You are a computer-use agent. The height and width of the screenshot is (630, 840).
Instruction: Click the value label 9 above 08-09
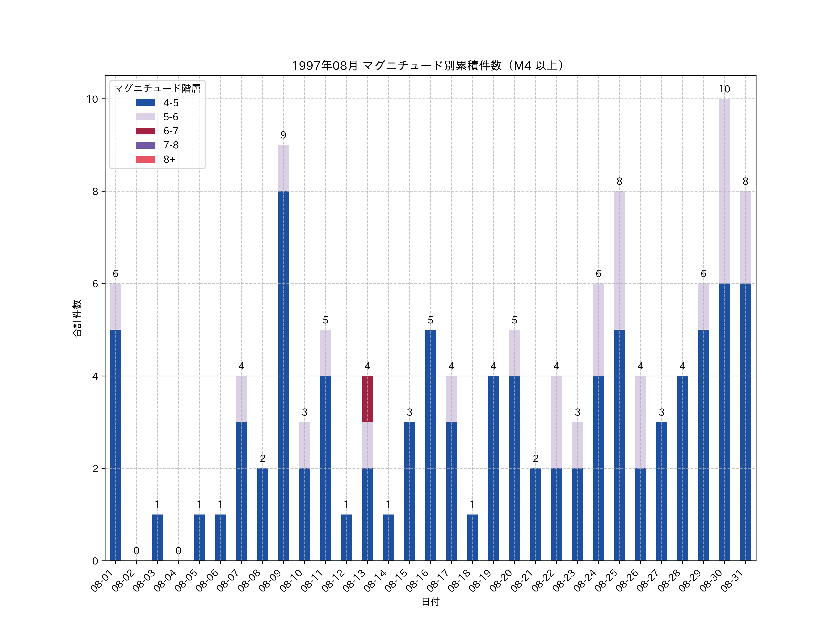[283, 135]
